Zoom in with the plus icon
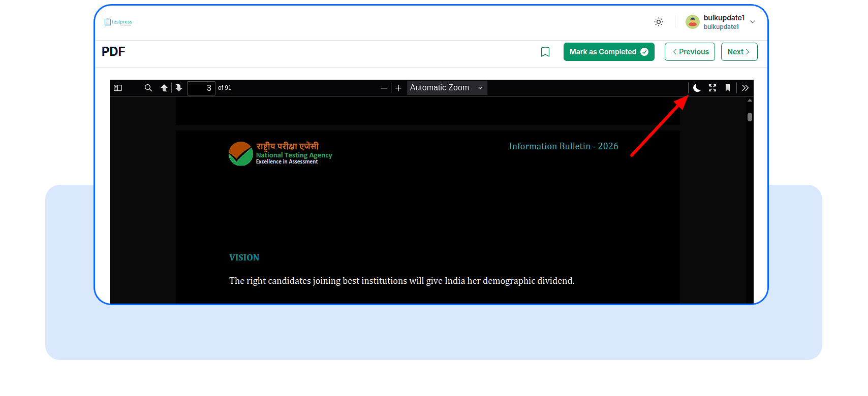The height and width of the screenshot is (396, 868). pos(398,88)
